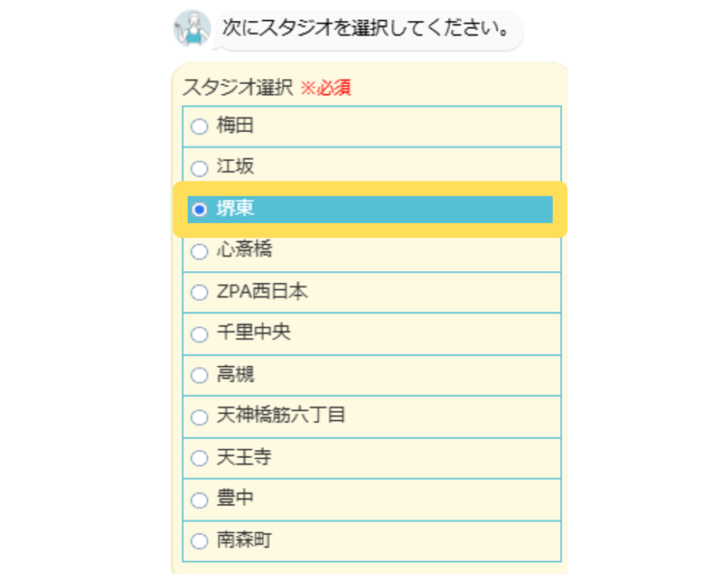Select the 南森町 radio button
Viewport: 728px width, 578px height.
point(199,542)
